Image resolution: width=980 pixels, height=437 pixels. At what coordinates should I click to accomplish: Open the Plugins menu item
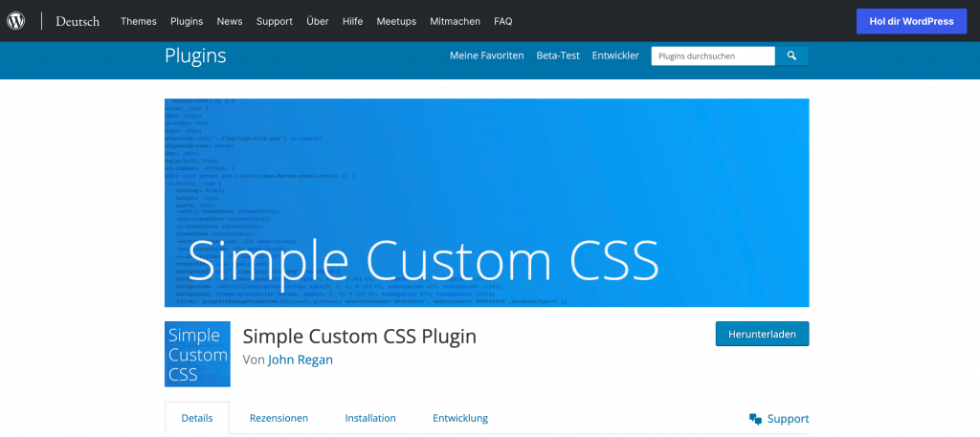(187, 21)
